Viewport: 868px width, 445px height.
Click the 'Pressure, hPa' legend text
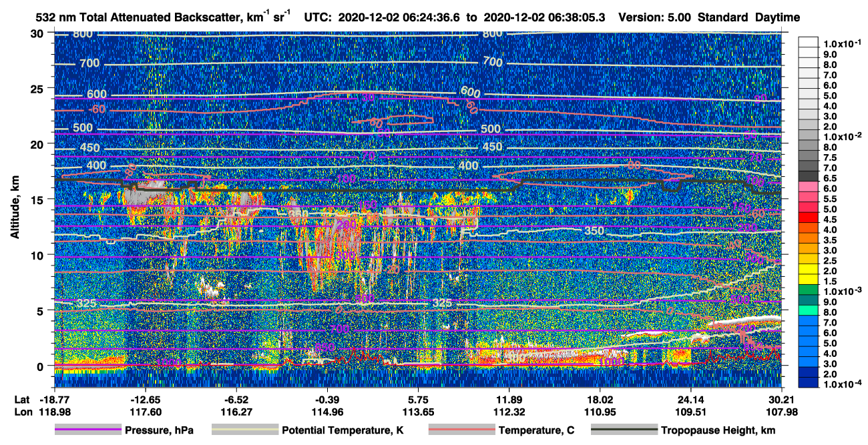[x=160, y=430]
